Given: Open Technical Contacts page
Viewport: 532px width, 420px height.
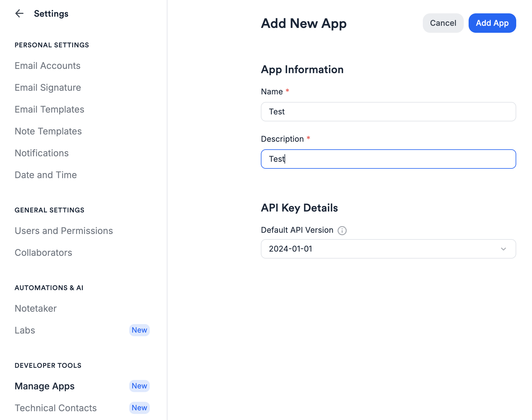Looking at the screenshot, I should click(x=56, y=408).
